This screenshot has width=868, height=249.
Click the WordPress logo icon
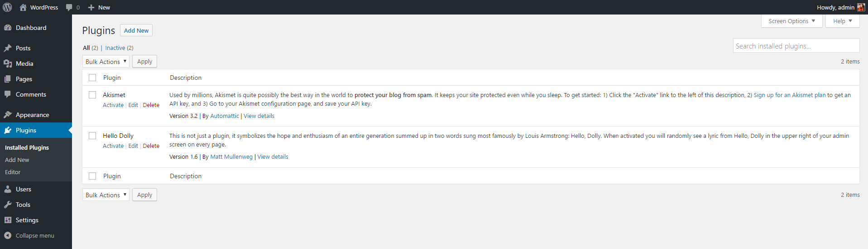click(7, 7)
